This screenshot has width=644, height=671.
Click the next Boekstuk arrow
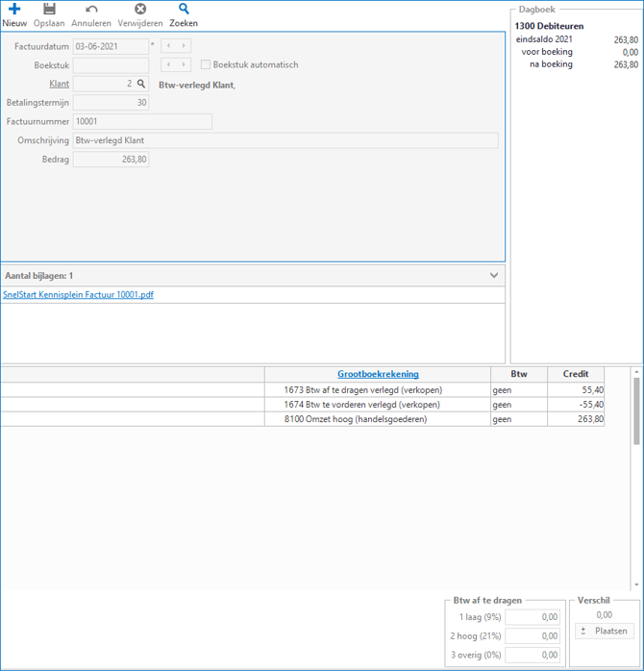click(184, 65)
